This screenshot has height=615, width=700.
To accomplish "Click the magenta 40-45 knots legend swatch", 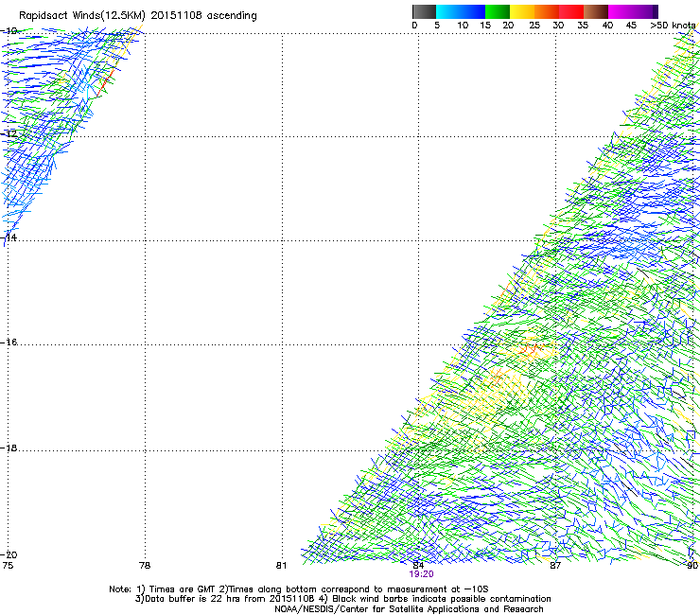I will point(621,11).
